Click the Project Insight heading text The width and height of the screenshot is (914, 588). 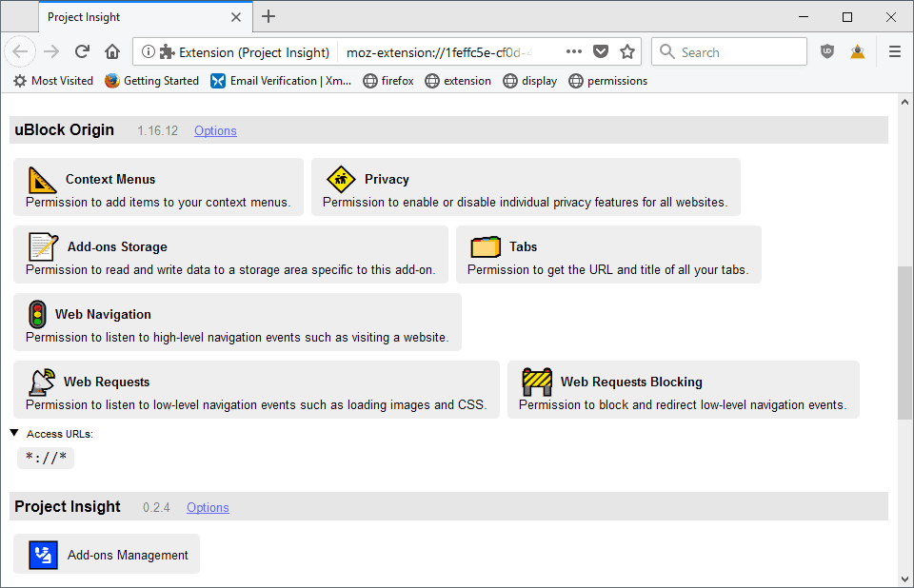(x=68, y=507)
